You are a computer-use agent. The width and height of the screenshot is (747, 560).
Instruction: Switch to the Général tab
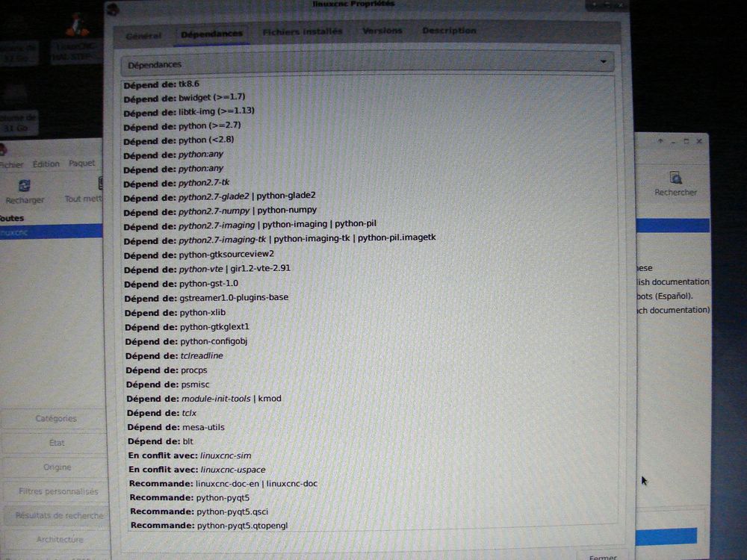[143, 36]
